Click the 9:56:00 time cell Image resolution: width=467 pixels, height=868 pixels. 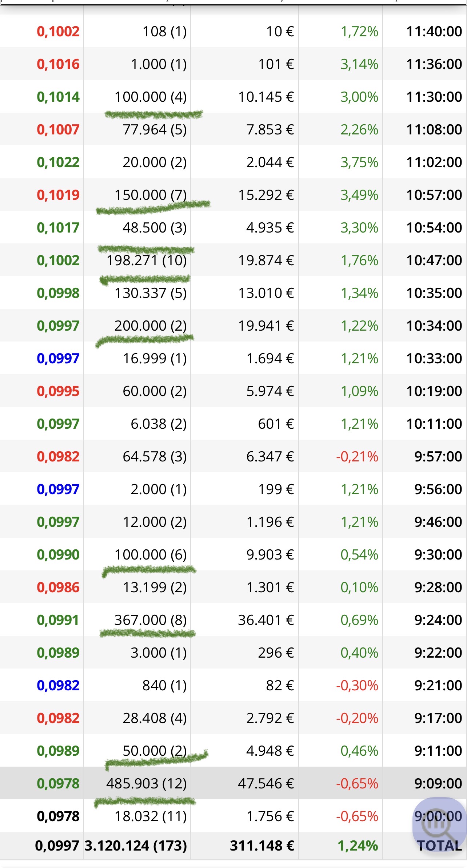click(438, 489)
